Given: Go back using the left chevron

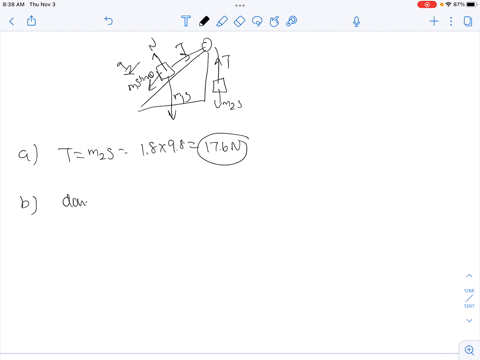Looking at the screenshot, I should pos(12,22).
